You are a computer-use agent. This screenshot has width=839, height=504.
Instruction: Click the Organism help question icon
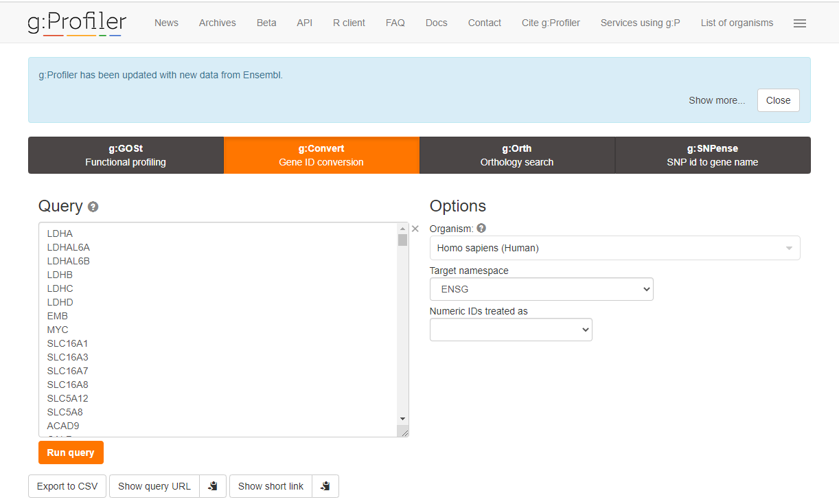pos(481,228)
